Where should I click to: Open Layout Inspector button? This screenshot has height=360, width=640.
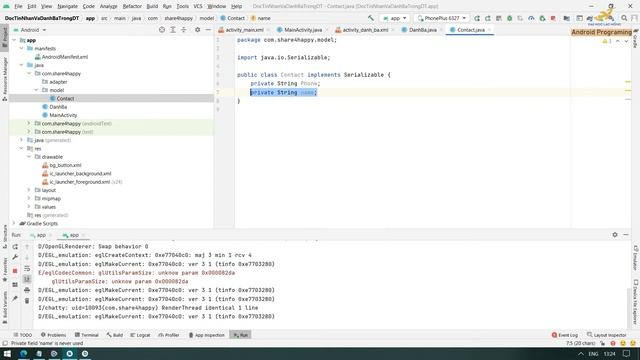coord(607,335)
